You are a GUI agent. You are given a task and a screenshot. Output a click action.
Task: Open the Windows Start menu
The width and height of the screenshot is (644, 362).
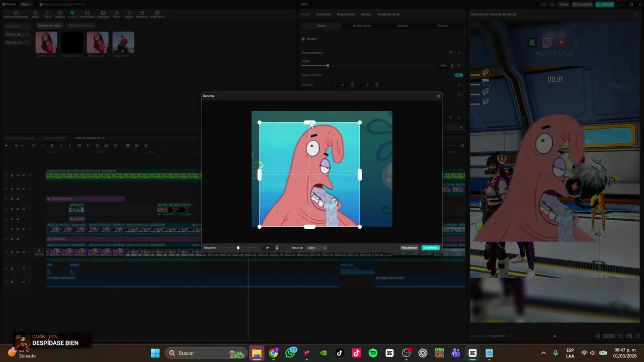pos(155,353)
